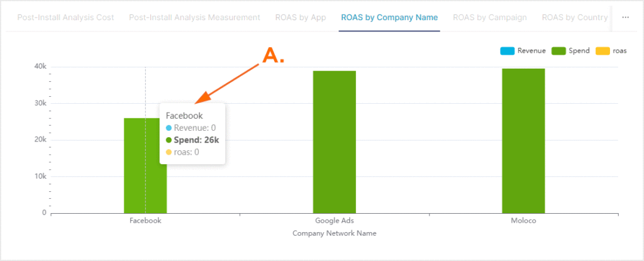644x261 pixels.
Task: Open the ROAS by App tab
Action: pos(301,18)
